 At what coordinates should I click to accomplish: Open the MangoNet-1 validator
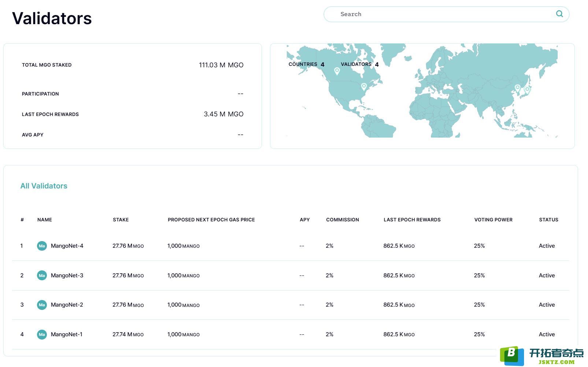tap(67, 334)
